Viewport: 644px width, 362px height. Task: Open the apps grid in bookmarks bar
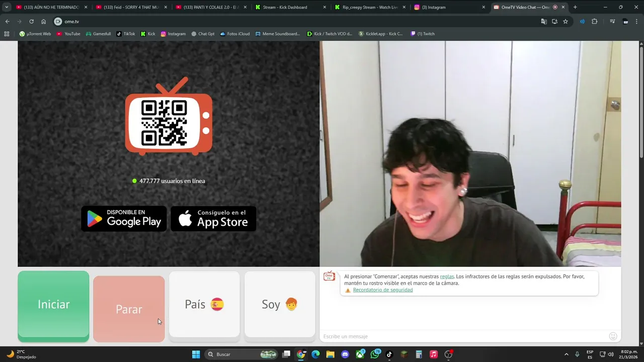click(x=7, y=34)
